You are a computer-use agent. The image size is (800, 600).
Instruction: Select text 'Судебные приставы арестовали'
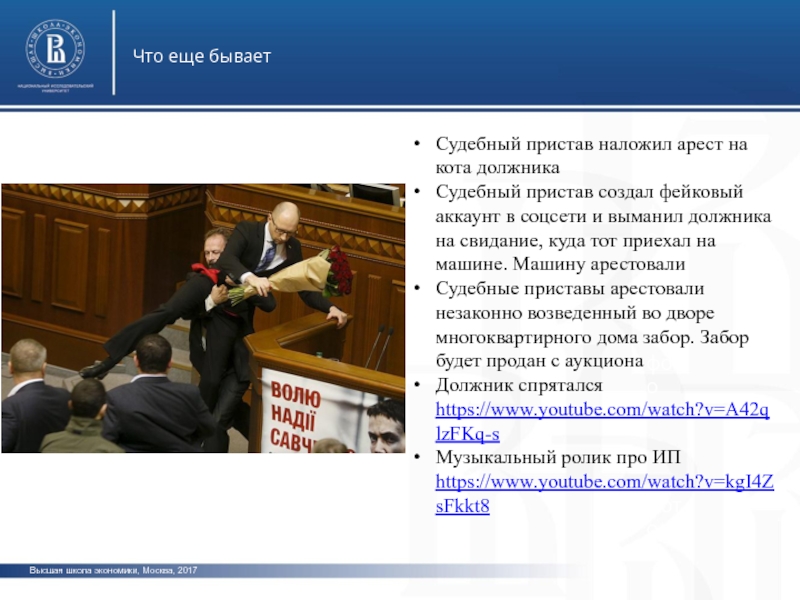pyautogui.click(x=569, y=289)
